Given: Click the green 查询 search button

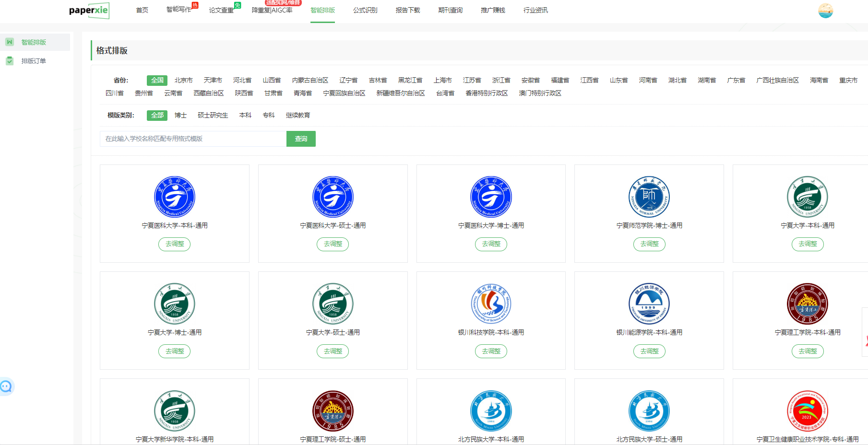Looking at the screenshot, I should click(x=301, y=139).
